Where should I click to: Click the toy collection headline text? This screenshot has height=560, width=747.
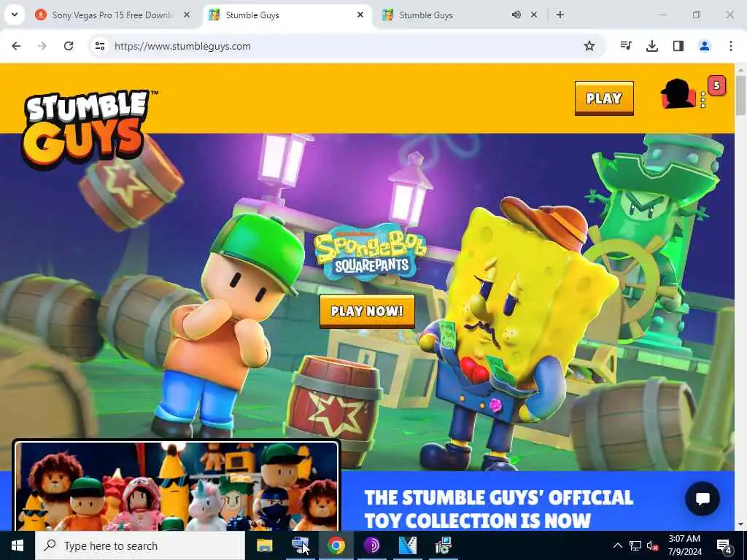coord(499,509)
